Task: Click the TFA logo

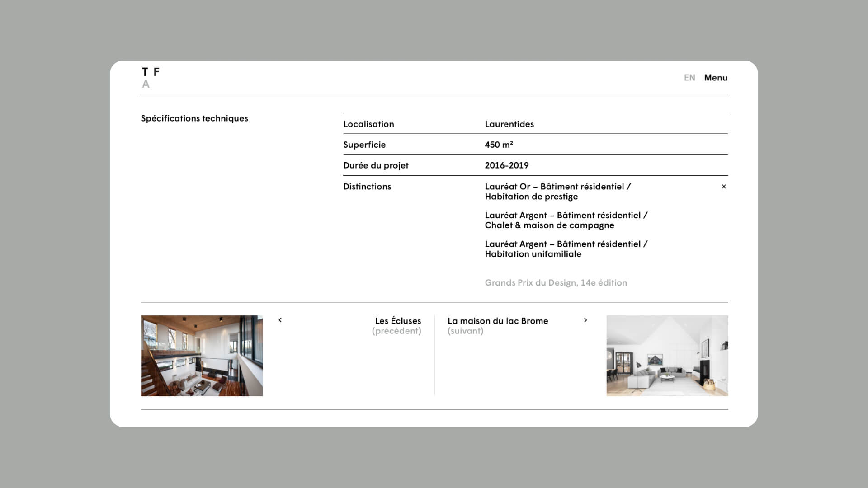Action: 151,78
